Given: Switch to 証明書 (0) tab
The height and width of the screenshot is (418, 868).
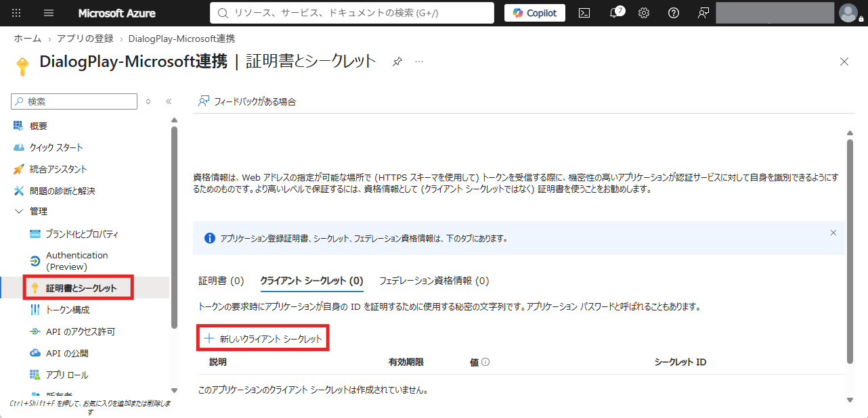Looking at the screenshot, I should point(221,280).
